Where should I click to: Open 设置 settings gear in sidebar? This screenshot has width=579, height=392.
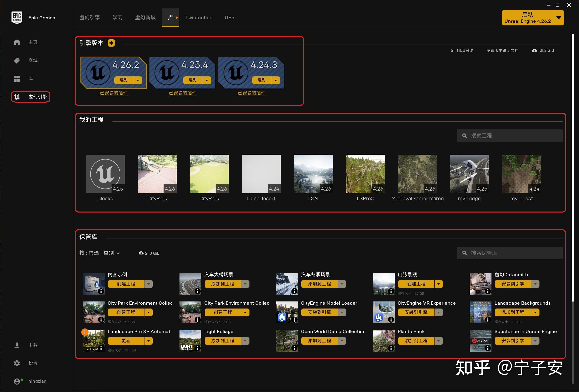pyautogui.click(x=17, y=363)
